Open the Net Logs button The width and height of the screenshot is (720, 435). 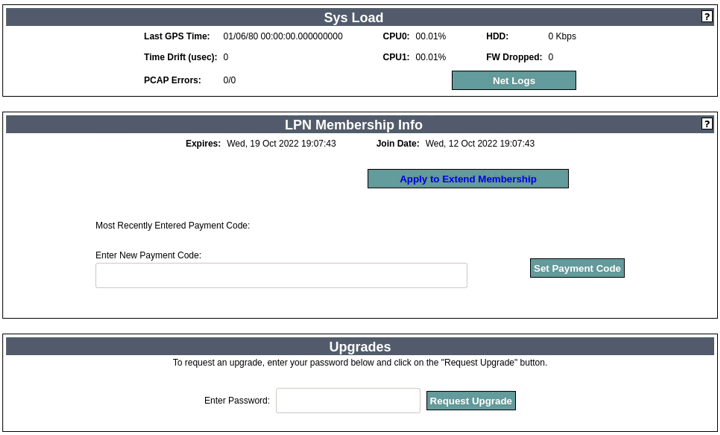pos(514,80)
